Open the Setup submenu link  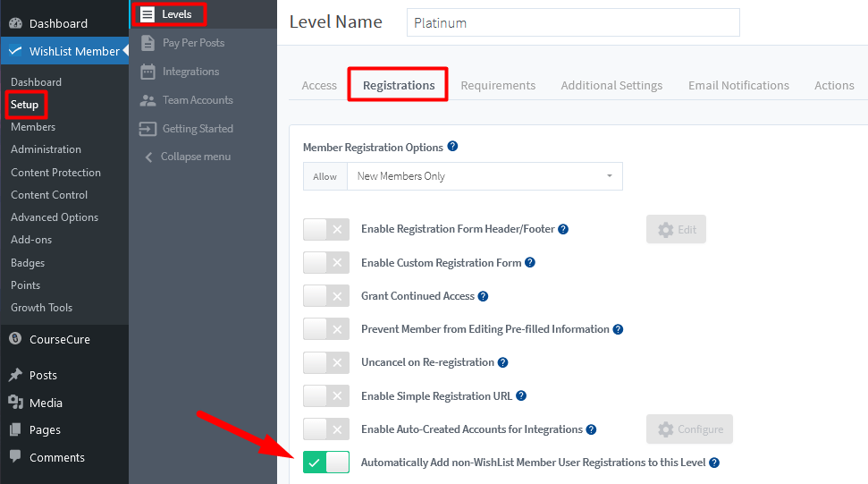pos(24,105)
